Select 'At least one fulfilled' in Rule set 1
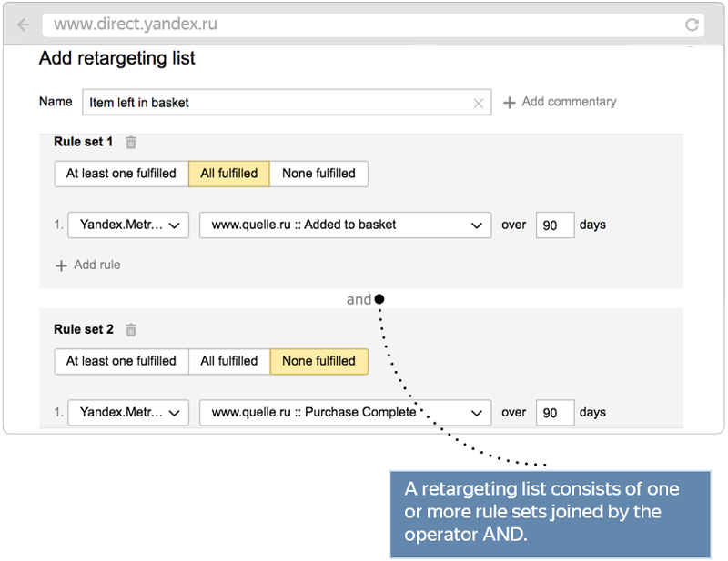728x561 pixels. tap(121, 174)
